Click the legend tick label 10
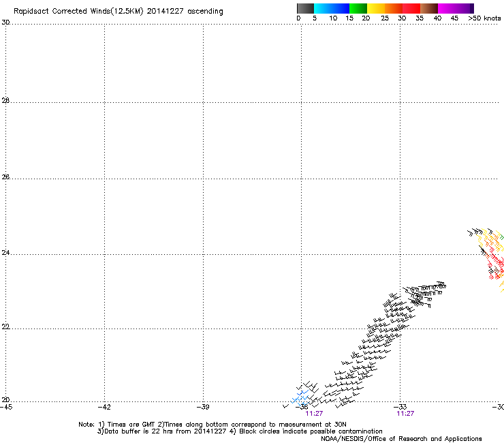504x443 pixels. coord(333,18)
